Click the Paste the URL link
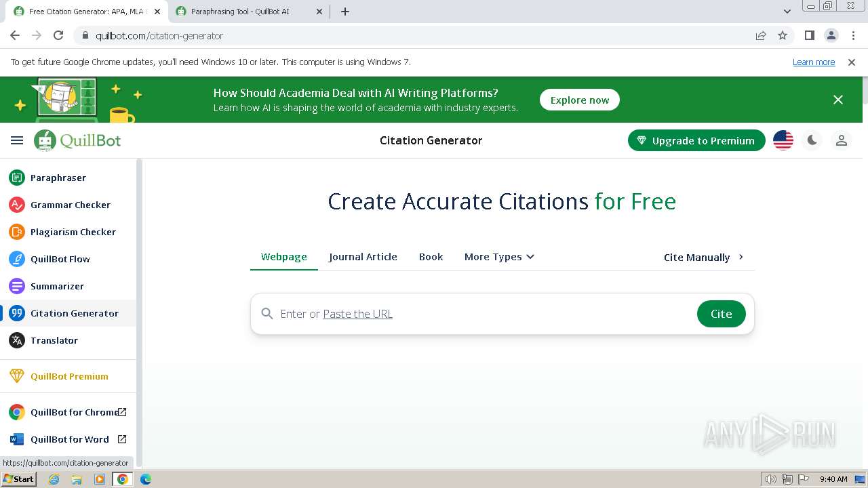This screenshot has height=488, width=868. (357, 314)
